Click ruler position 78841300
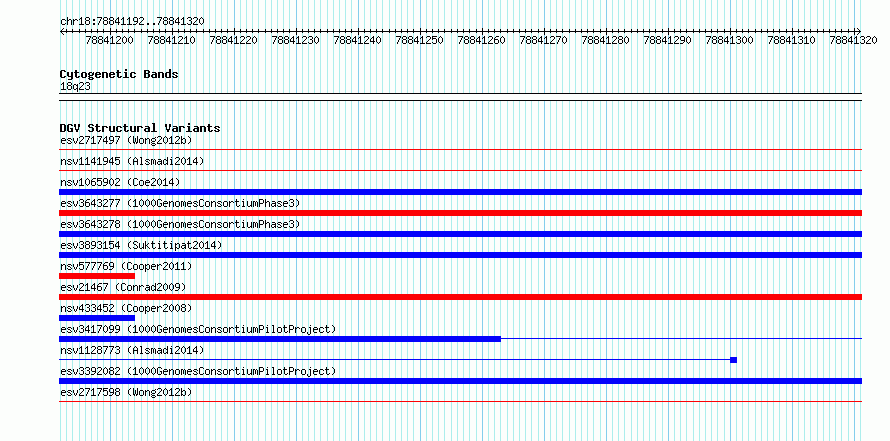Viewport: 890px width, 441px height. (x=729, y=40)
